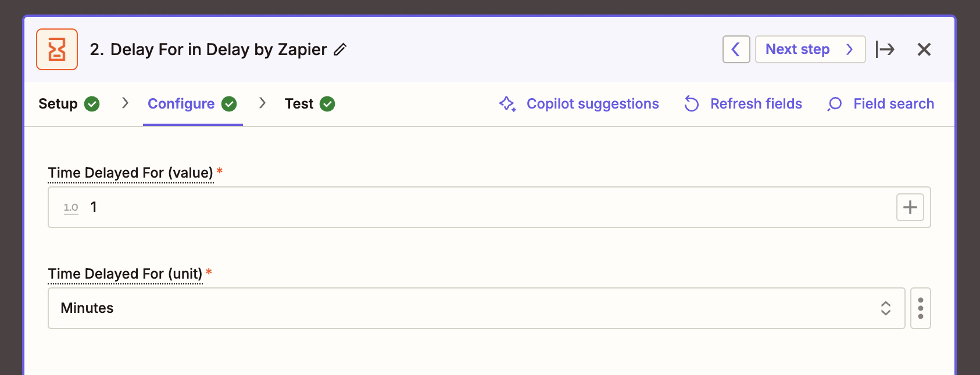Go to previous step with left chevron
Viewport: 980px width, 375px height.
[736, 49]
